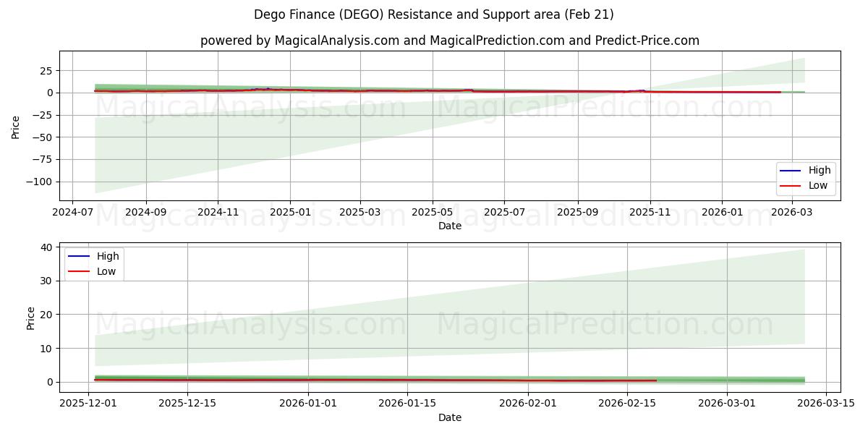The height and width of the screenshot is (434, 868).
Task: Click the upper chart date label 2025-09
Action: [x=578, y=213]
